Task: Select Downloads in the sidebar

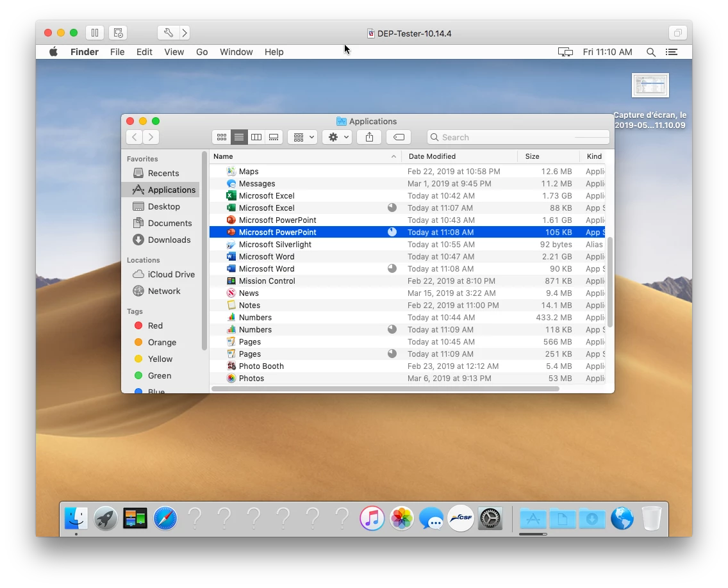Action: tap(161, 240)
